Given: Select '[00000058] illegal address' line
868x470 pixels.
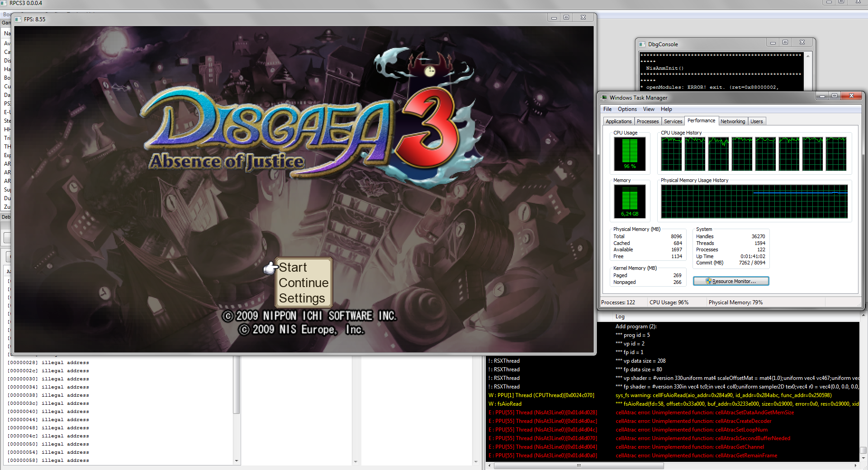Looking at the screenshot, I should coord(48,460).
